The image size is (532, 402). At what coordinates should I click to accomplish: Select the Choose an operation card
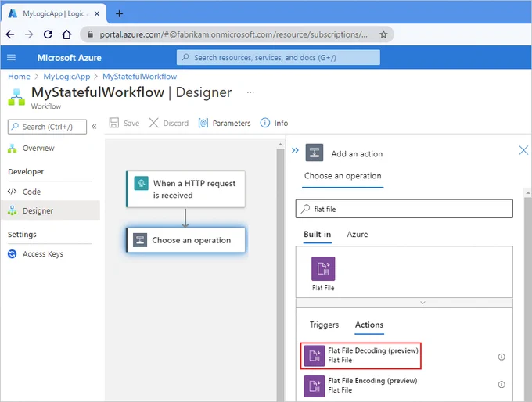185,240
